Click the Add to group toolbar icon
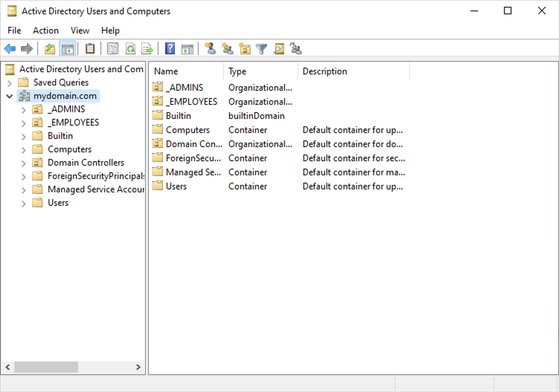 [296, 49]
